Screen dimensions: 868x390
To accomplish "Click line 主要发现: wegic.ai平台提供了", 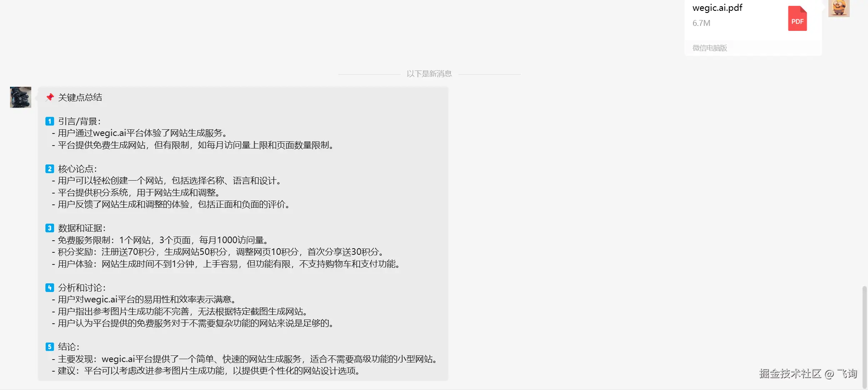I will pos(245,359).
